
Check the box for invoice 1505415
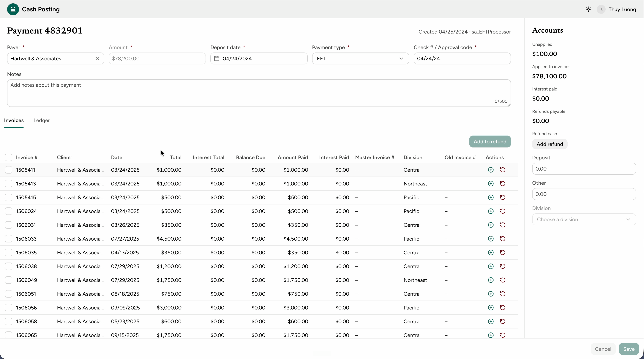(9, 197)
